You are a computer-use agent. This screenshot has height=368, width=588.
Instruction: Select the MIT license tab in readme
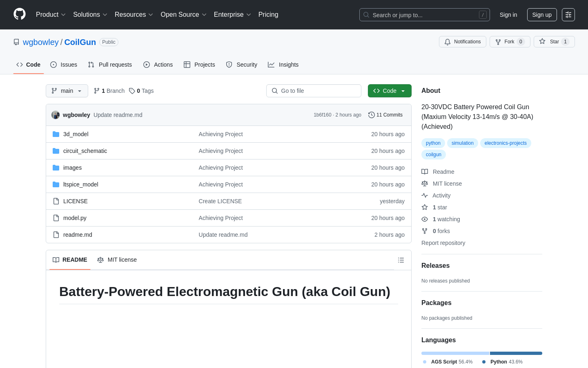click(117, 260)
